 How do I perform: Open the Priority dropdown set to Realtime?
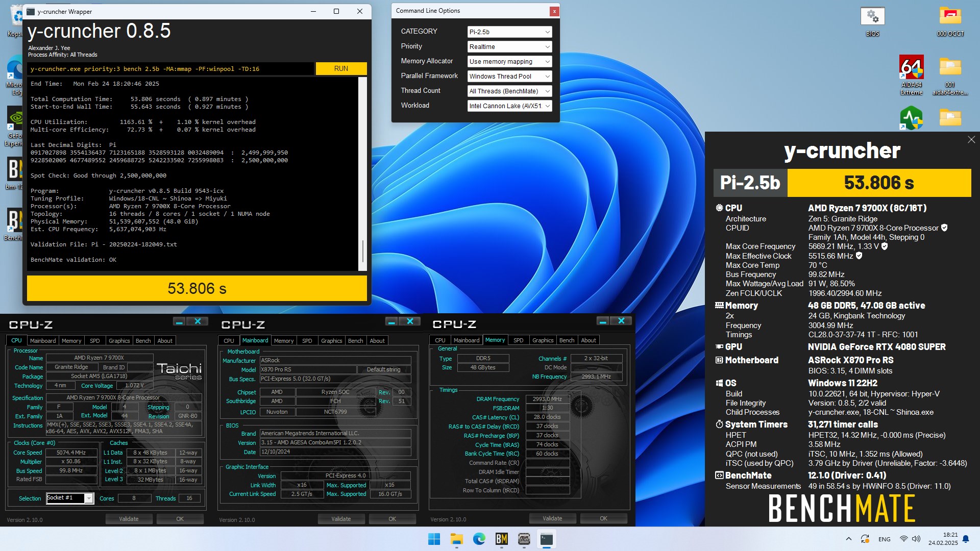pyautogui.click(x=509, y=46)
